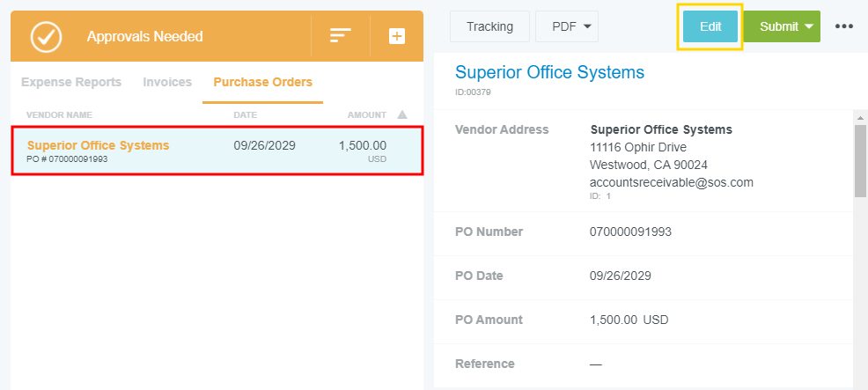Click the sort arrow beside Amount column
The height and width of the screenshot is (390, 868).
402,115
